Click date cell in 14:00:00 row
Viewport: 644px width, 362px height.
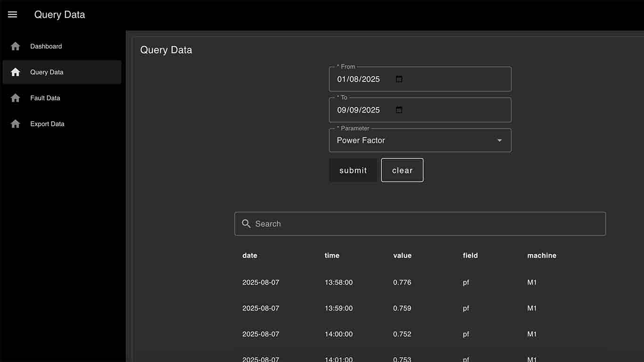(x=261, y=334)
